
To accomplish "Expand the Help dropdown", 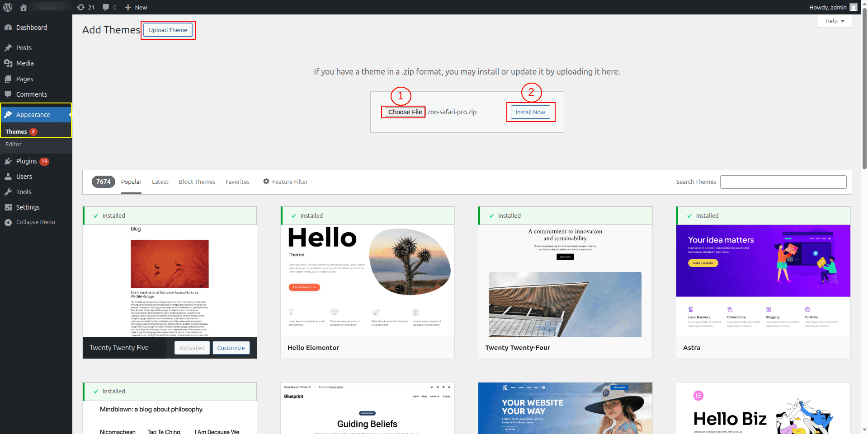I will tap(835, 21).
